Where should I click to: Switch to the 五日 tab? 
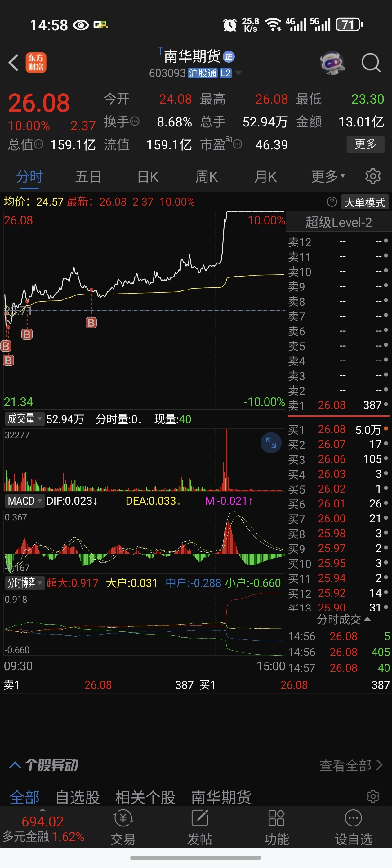point(88,177)
